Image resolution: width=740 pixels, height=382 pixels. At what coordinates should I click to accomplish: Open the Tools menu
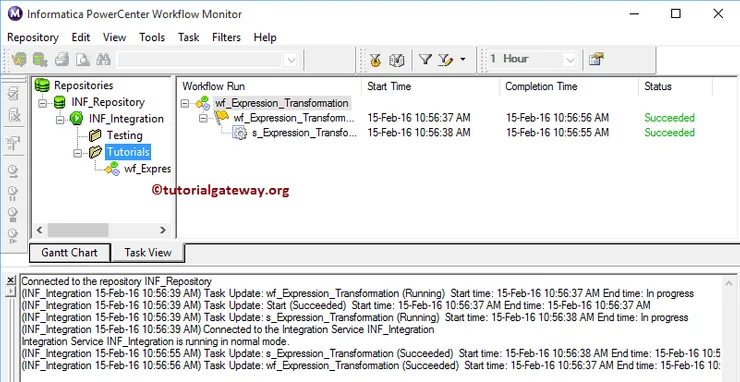152,37
